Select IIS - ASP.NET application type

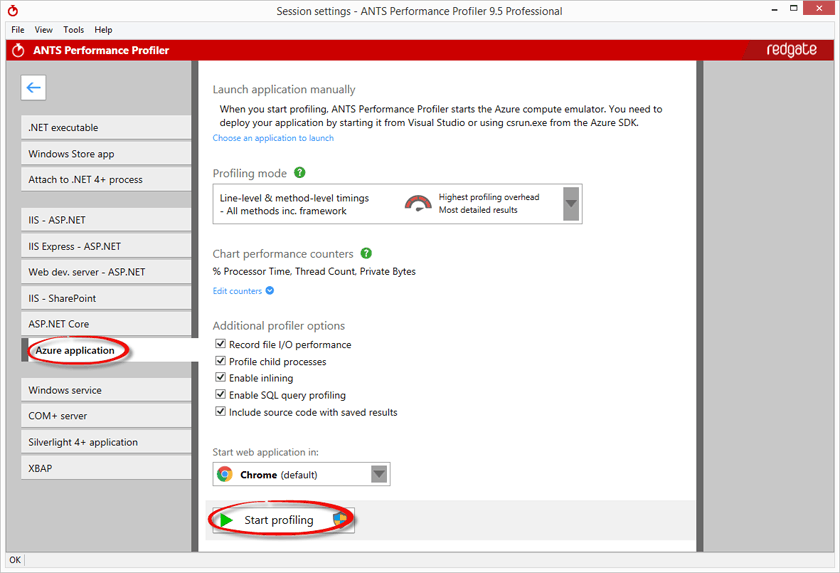(106, 220)
